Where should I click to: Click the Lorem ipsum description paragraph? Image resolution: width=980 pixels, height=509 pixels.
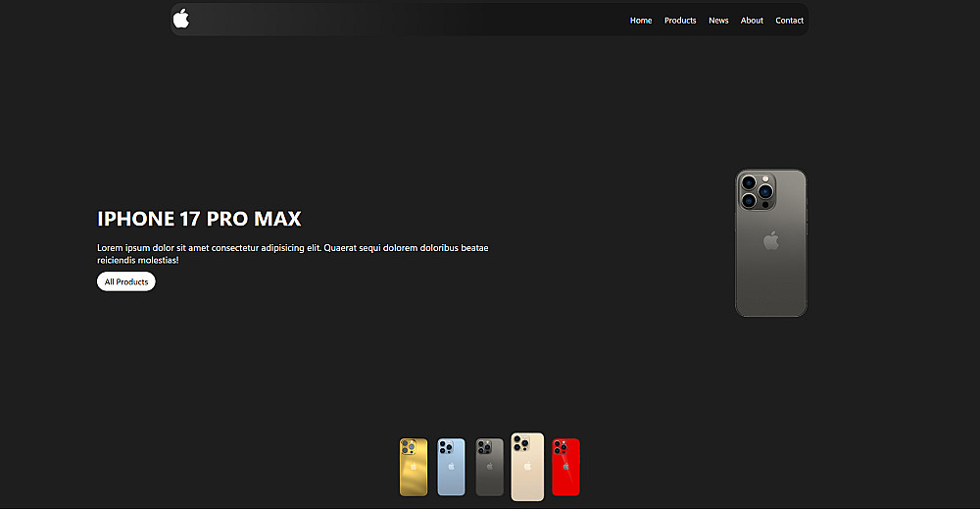click(292, 254)
